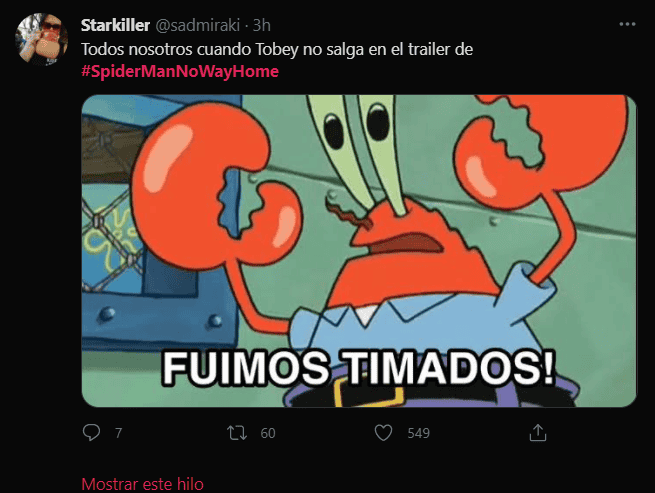655x493 pixels.
Task: Retweet using the retweet arrows icon
Action: pyautogui.click(x=237, y=433)
